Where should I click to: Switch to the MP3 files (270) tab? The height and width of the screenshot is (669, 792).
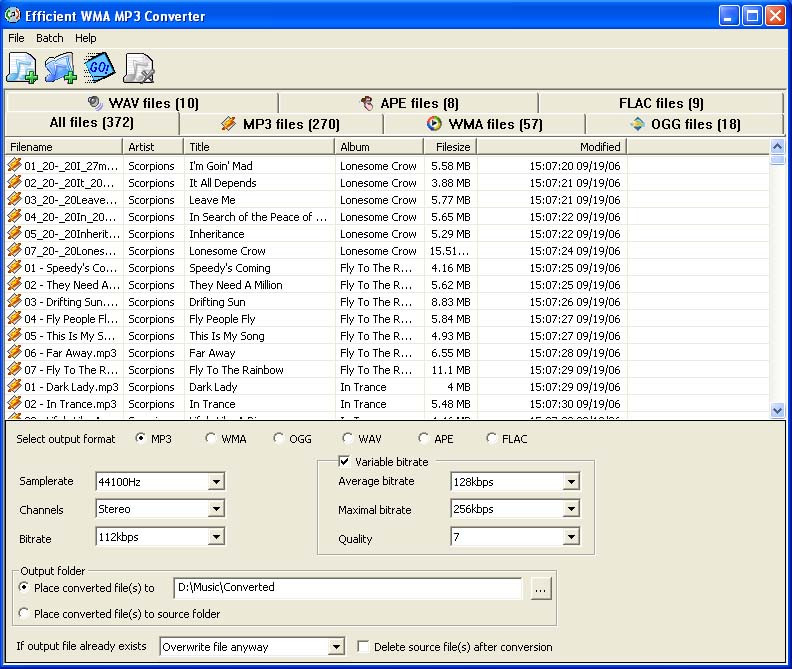coord(281,124)
